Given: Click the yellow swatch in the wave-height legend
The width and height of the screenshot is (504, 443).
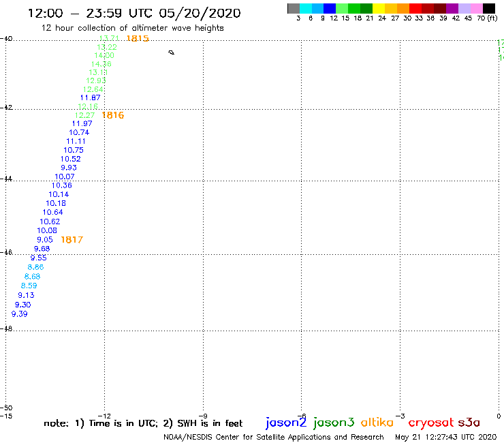Looking at the screenshot, I should click(x=379, y=8).
